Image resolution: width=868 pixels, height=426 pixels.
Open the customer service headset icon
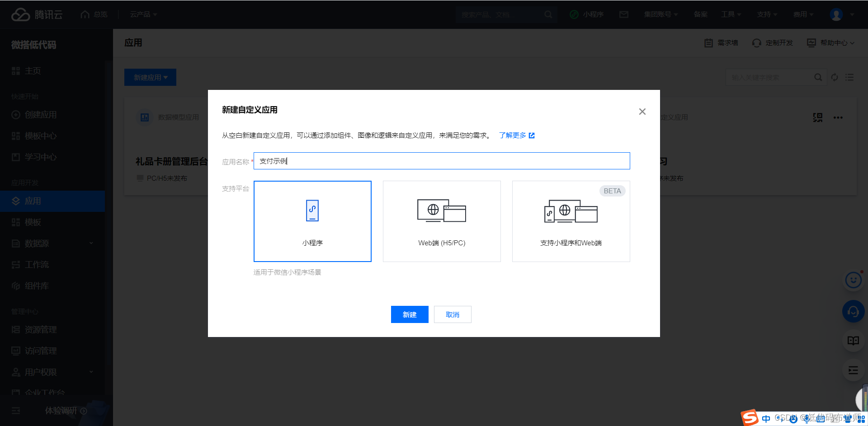[854, 311]
